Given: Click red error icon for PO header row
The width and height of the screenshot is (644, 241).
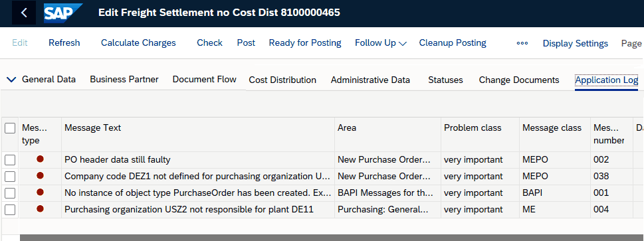Looking at the screenshot, I should coord(40,159).
